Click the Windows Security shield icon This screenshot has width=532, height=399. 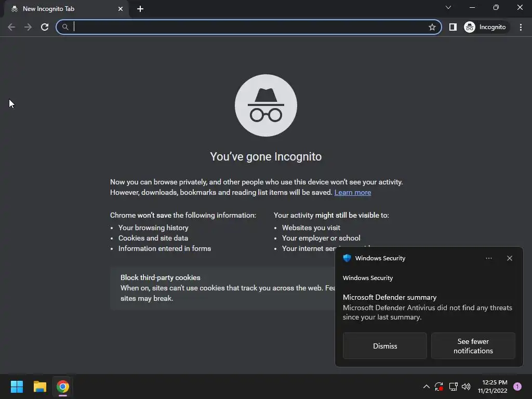point(347,258)
